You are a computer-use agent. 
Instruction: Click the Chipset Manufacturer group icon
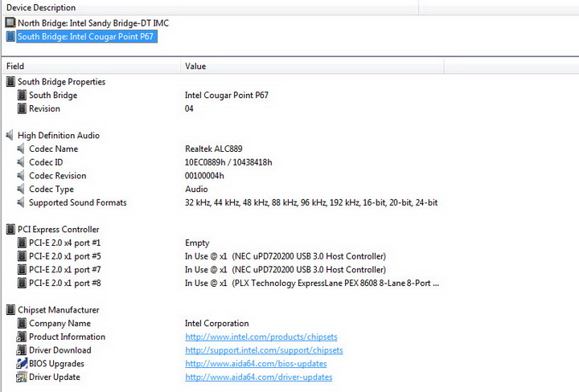tap(10, 310)
